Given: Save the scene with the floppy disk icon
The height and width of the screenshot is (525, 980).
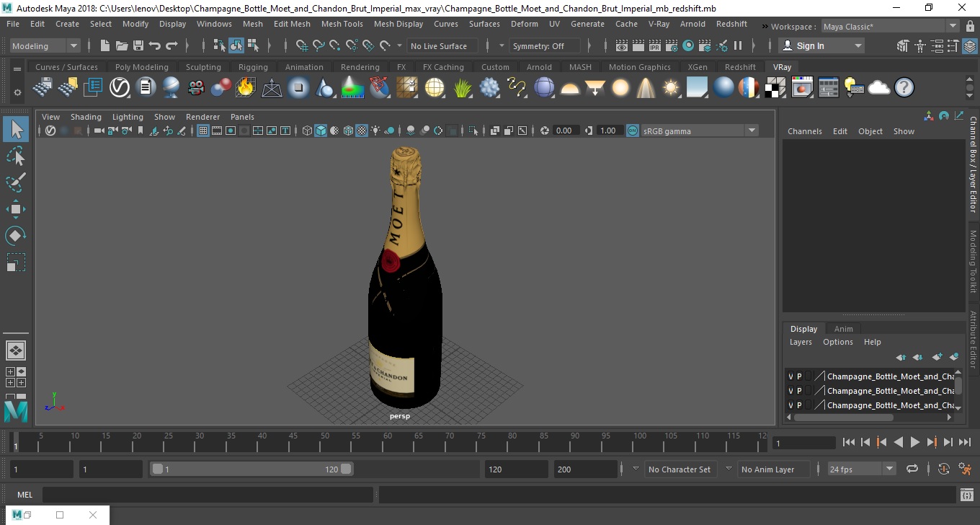Looking at the screenshot, I should [138, 45].
